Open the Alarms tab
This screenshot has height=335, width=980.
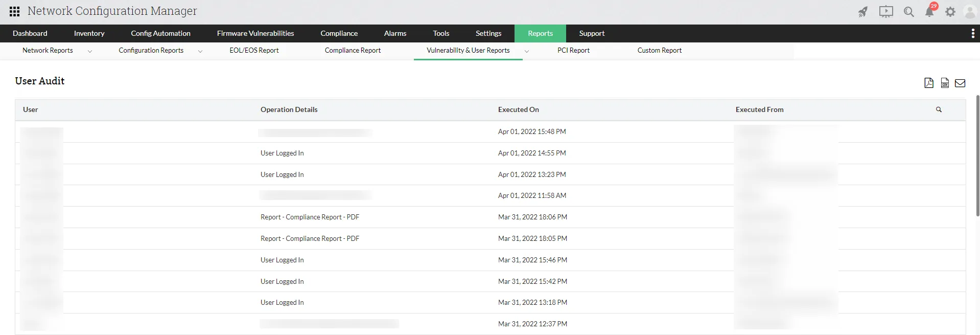point(395,33)
